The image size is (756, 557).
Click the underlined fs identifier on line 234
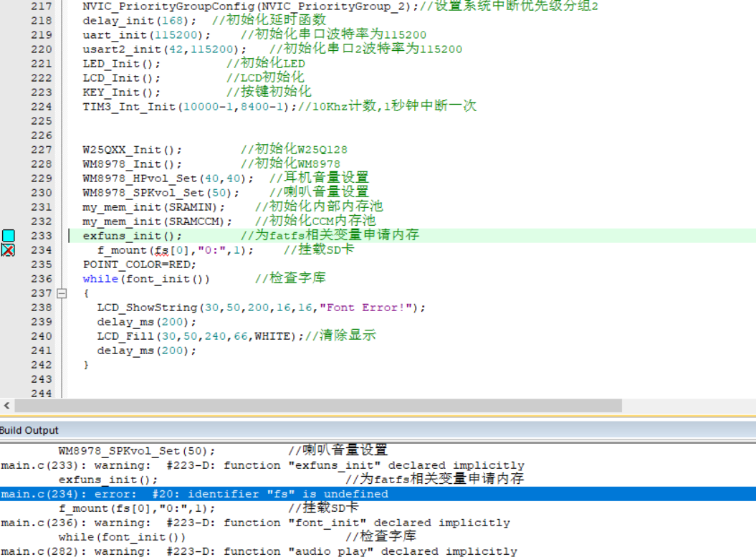coord(161,250)
